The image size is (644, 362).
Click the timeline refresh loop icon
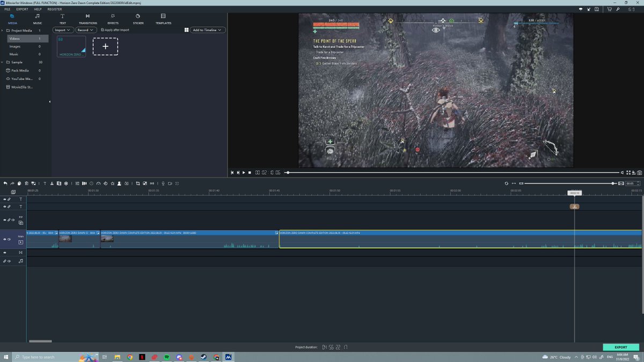tap(507, 183)
